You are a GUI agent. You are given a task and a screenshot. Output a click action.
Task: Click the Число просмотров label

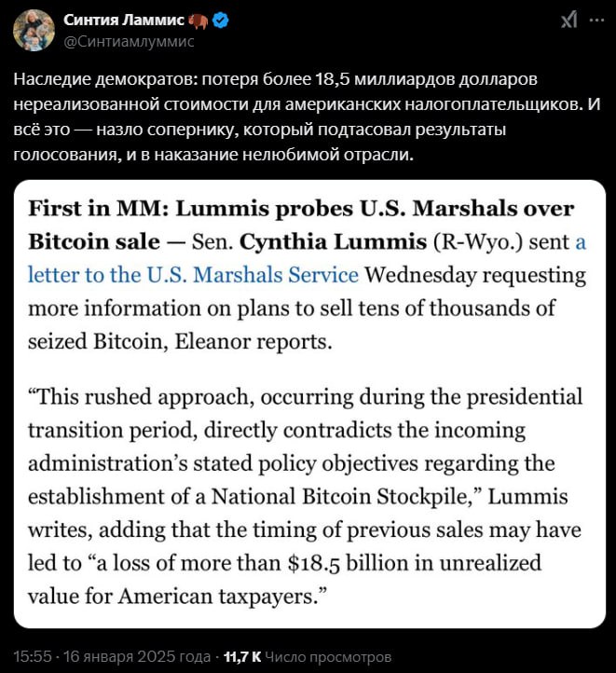coord(328,657)
